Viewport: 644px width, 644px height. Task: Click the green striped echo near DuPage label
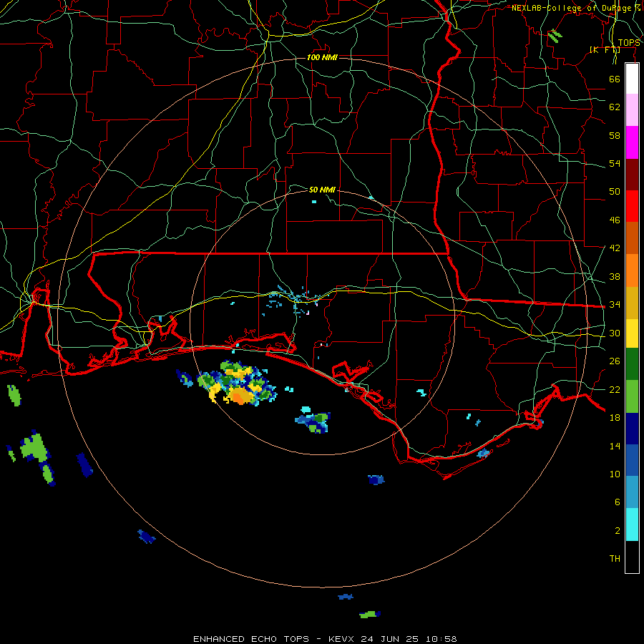(555, 36)
